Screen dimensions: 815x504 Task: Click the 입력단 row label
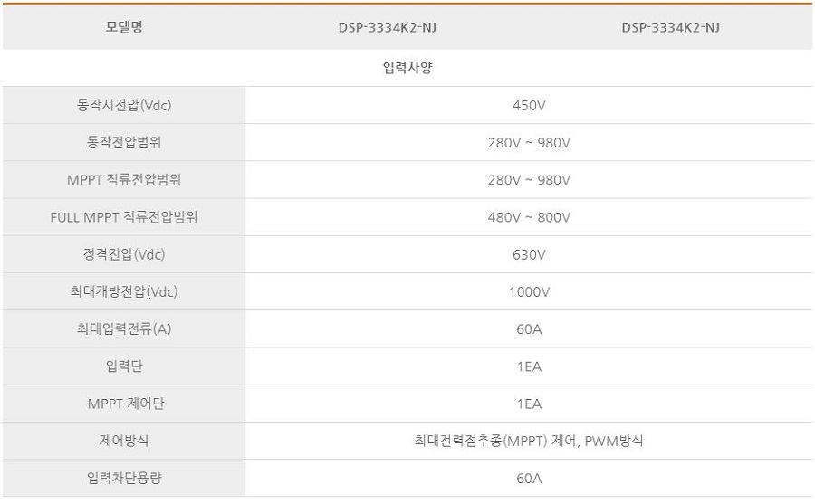(x=124, y=366)
